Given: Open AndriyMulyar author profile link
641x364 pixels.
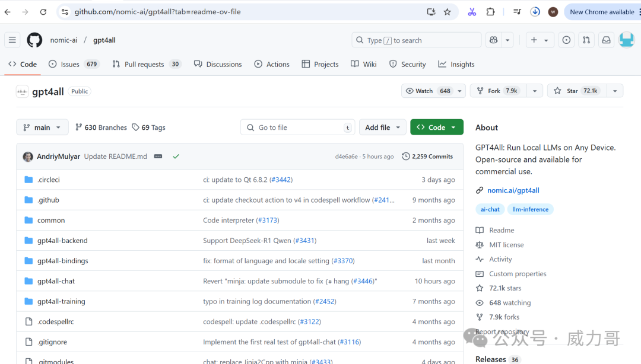Looking at the screenshot, I should 58,157.
